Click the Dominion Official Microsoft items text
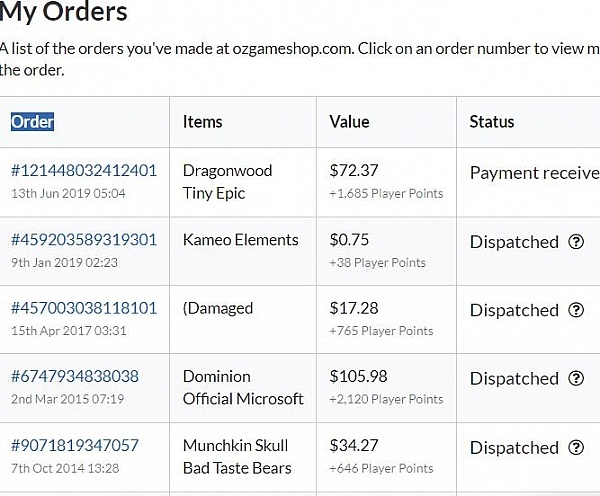Image resolution: width=600 pixels, height=496 pixels. tap(243, 387)
